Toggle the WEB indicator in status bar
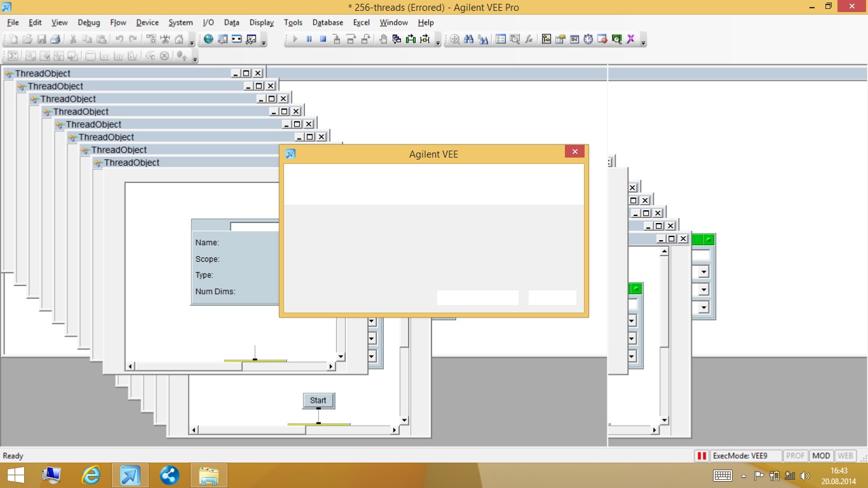 pyautogui.click(x=845, y=456)
